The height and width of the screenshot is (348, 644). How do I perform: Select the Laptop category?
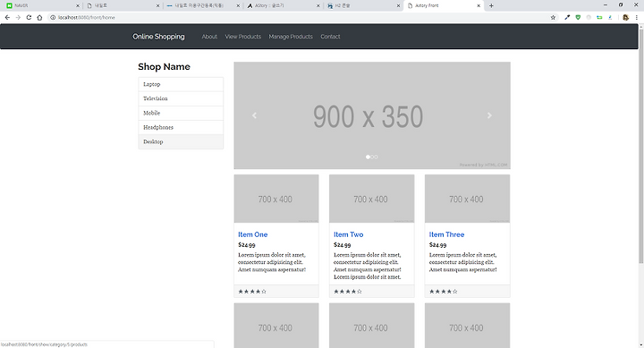click(181, 84)
